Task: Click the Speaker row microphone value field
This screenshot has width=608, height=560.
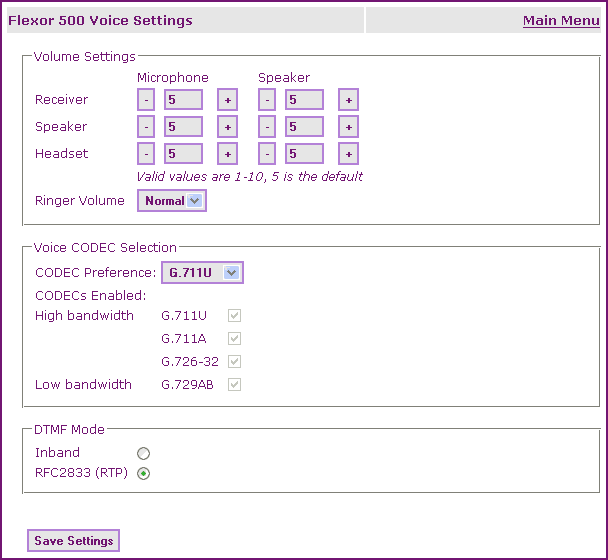Action: pos(183,126)
